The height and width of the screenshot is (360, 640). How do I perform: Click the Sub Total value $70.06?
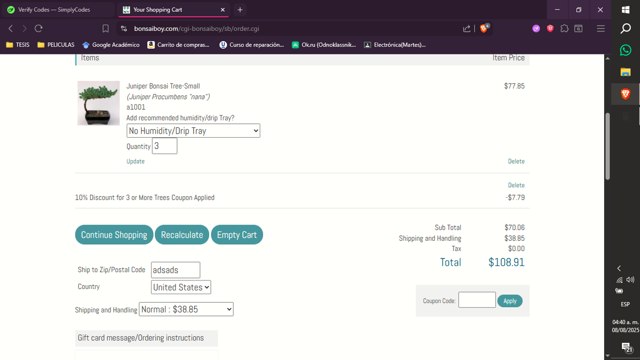point(514,227)
